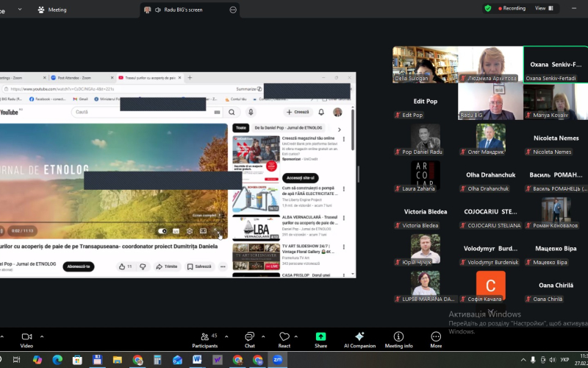The image size is (588, 368).
Task: Open the Participants list
Action: (x=204, y=338)
